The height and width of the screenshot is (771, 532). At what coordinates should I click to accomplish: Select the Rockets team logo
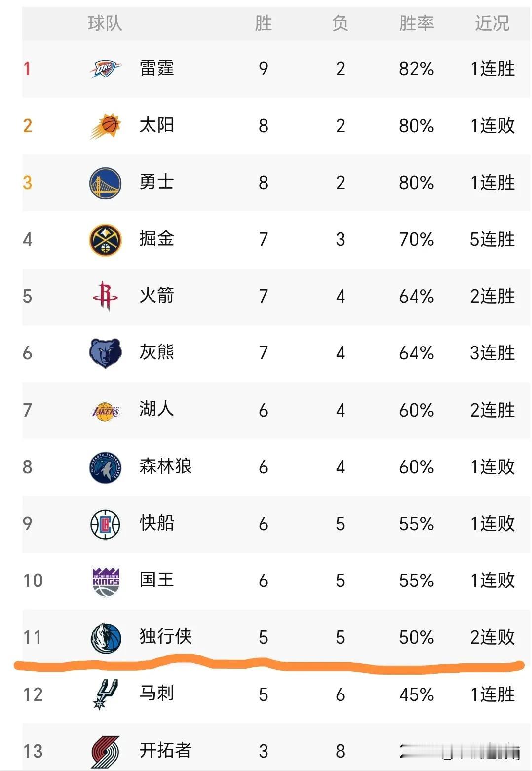pos(105,296)
